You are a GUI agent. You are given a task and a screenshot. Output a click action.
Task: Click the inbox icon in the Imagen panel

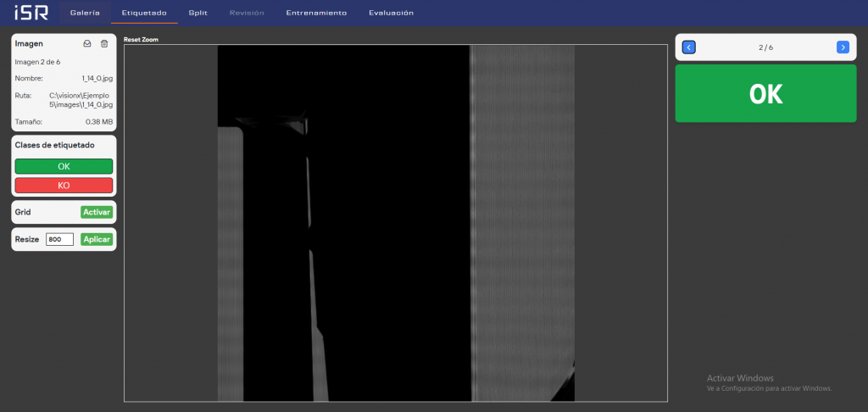pos(87,43)
